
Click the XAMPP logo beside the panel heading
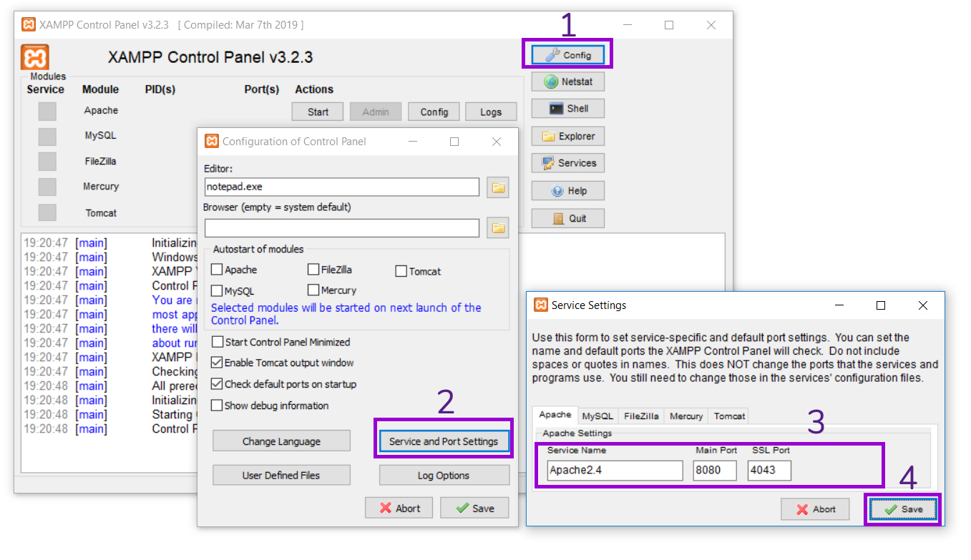pos(35,57)
